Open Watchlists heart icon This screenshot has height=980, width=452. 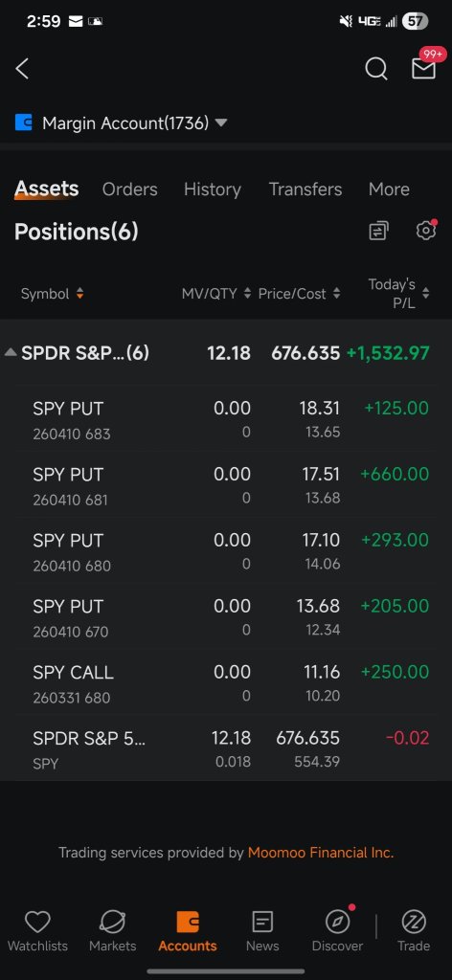click(x=37, y=931)
